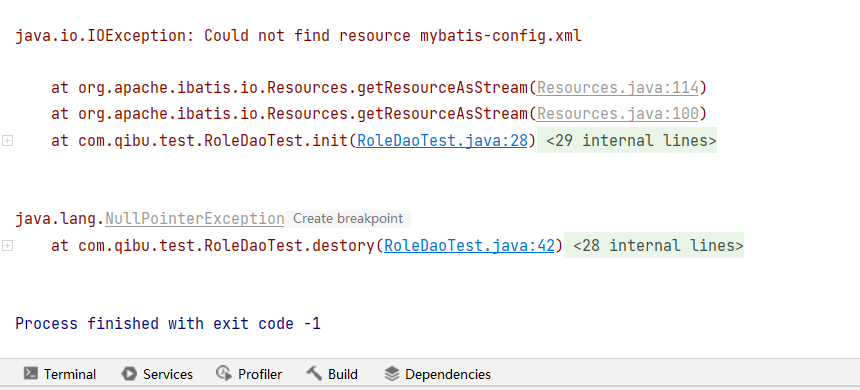
Task: Open the Terminal tool window tab
Action: 60,374
